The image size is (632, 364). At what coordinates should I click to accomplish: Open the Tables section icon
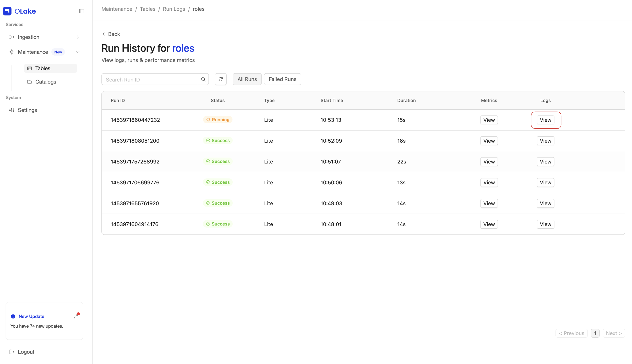(x=29, y=68)
